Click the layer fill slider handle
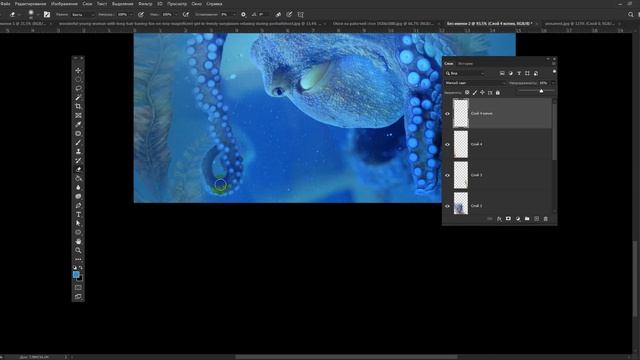This screenshot has width=640, height=360. (x=541, y=91)
